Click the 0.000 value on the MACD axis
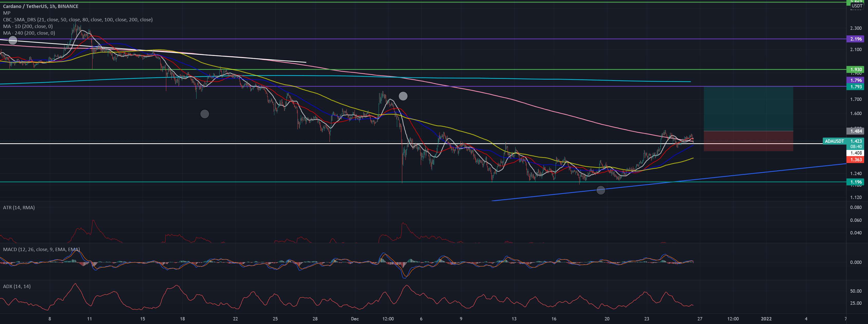The height and width of the screenshot is (324, 868). [856, 262]
